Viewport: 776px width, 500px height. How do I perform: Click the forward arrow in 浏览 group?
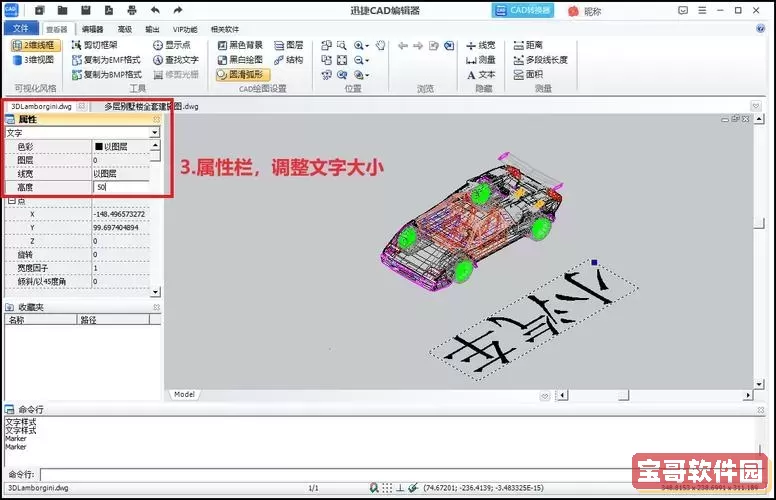(x=418, y=46)
